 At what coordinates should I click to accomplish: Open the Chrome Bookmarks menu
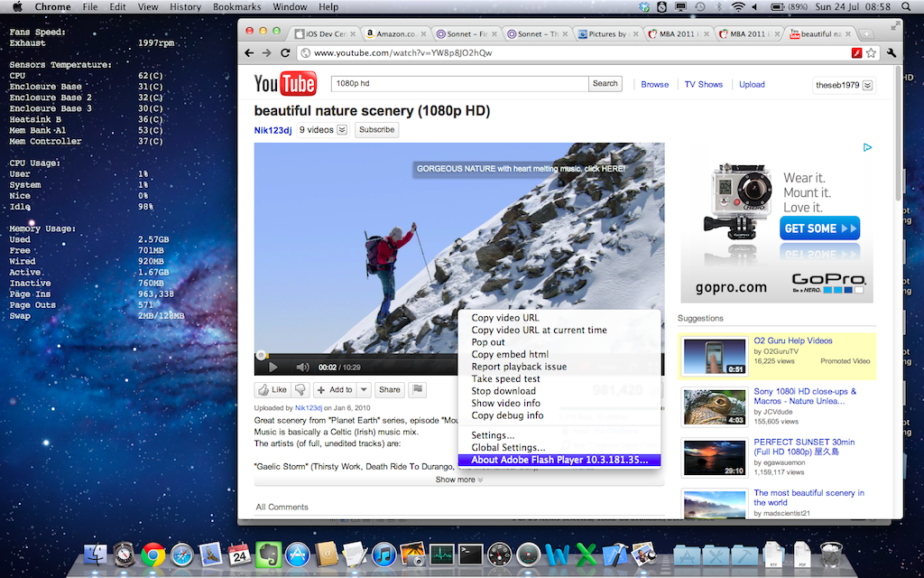coord(237,7)
